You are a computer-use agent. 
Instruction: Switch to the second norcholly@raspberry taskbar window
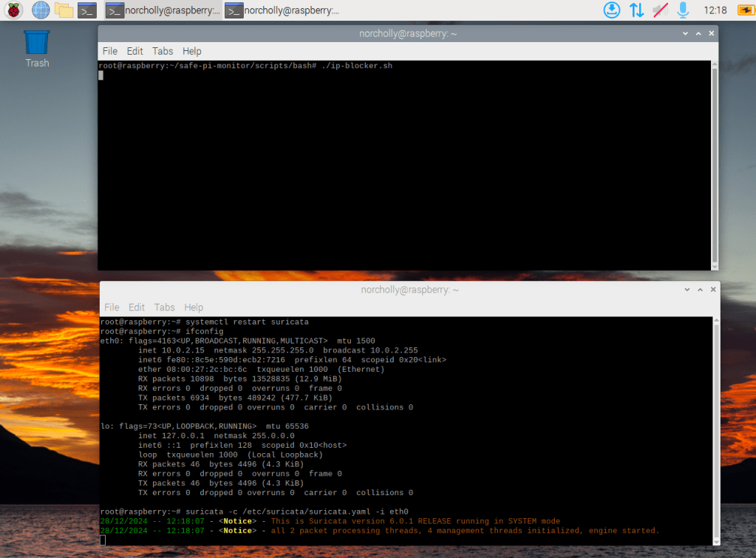click(282, 10)
